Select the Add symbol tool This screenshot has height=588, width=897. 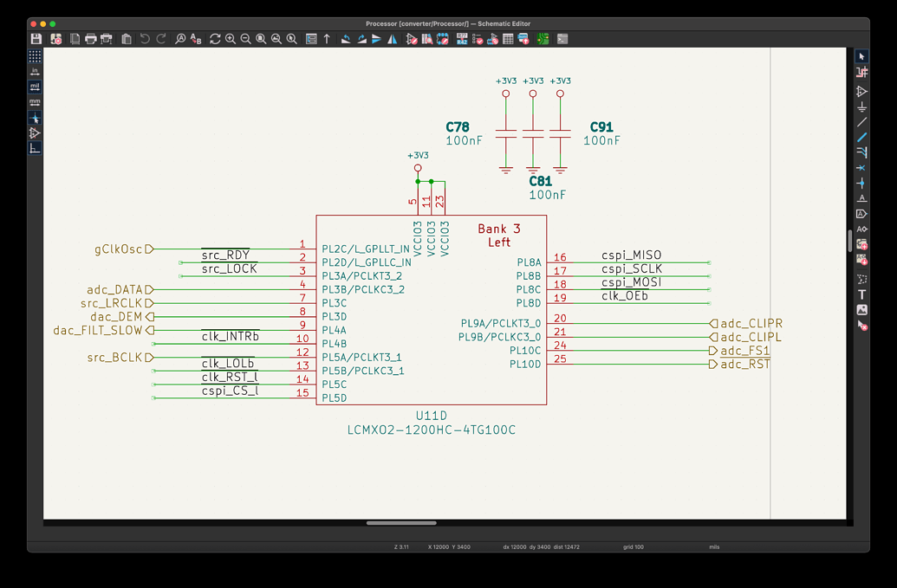[861, 92]
